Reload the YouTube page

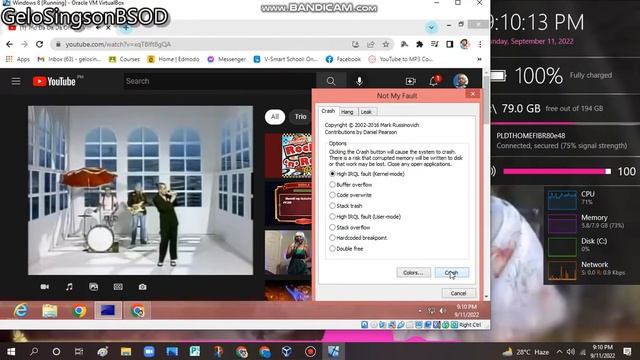point(40,44)
